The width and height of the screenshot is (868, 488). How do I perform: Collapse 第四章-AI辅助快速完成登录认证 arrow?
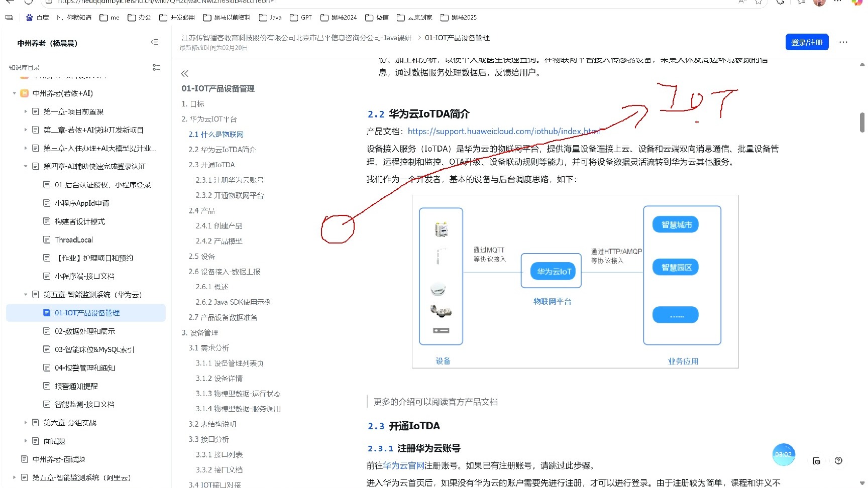[25, 166]
